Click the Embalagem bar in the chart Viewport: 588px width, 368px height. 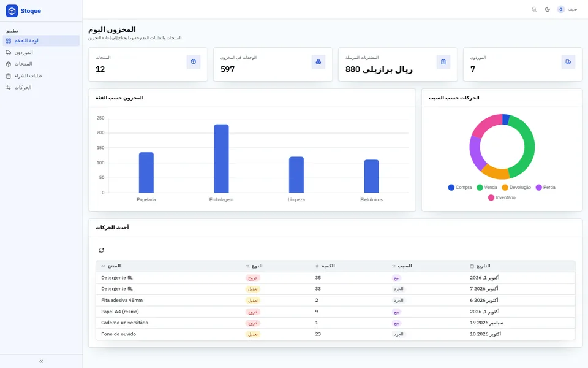(x=221, y=158)
